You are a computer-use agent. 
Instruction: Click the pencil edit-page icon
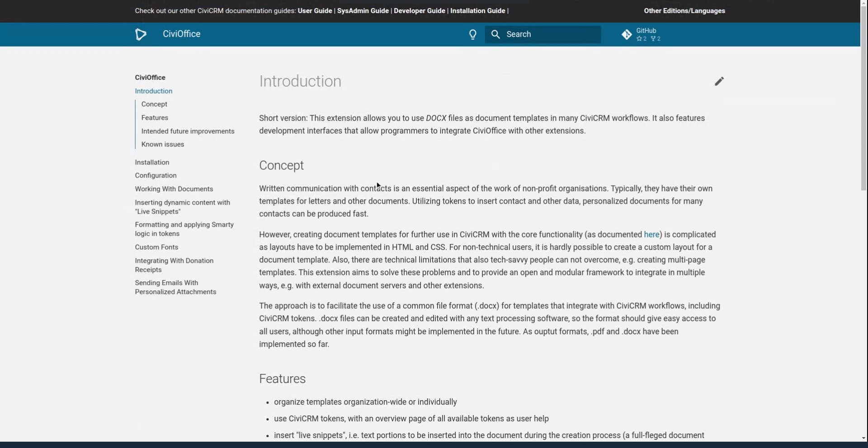(x=719, y=81)
